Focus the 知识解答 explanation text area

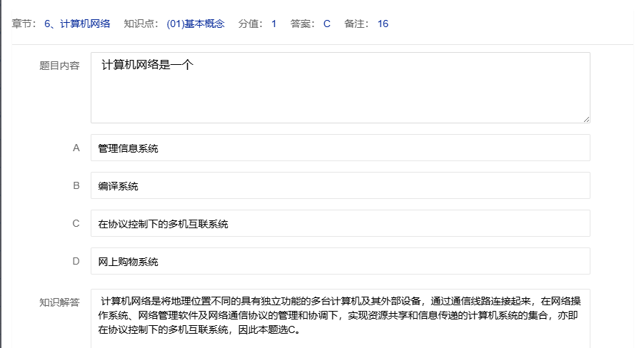340,317
